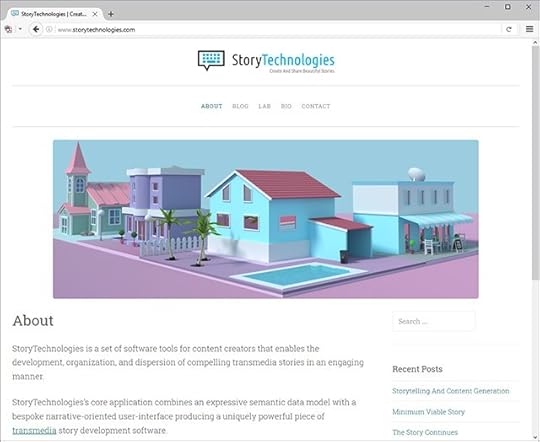Click the scrollbar up arrow
This screenshot has width=540, height=442.
[536, 43]
